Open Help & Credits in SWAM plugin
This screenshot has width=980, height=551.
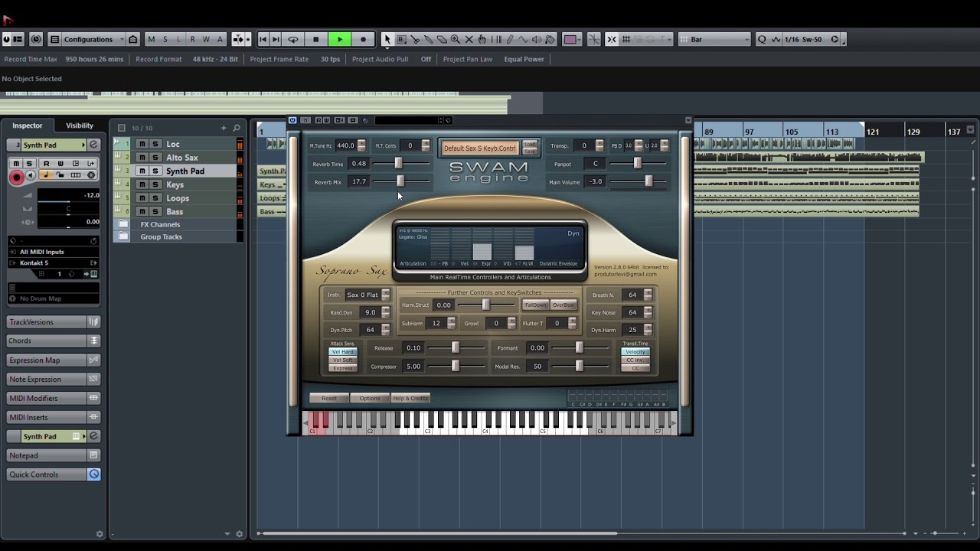(x=410, y=398)
